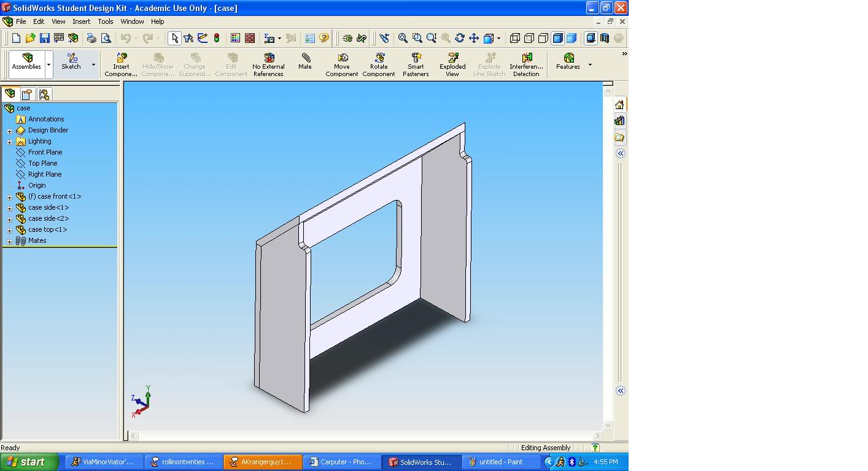Screen dimensions: 868x471
Task: Switch to the ConfigurationManager tab
Action: coord(44,94)
